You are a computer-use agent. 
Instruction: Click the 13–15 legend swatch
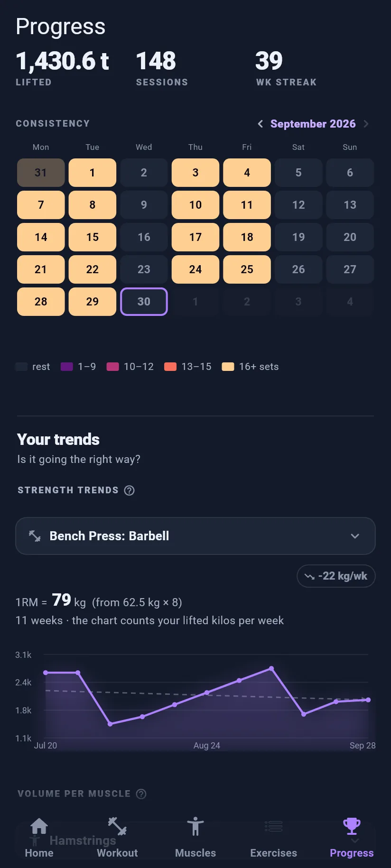170,367
